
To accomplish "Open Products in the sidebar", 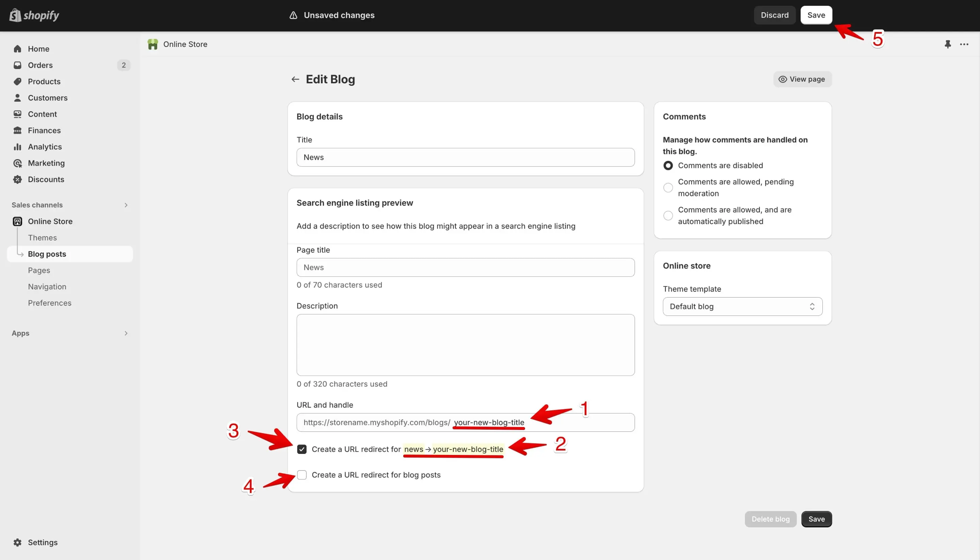I will [44, 82].
